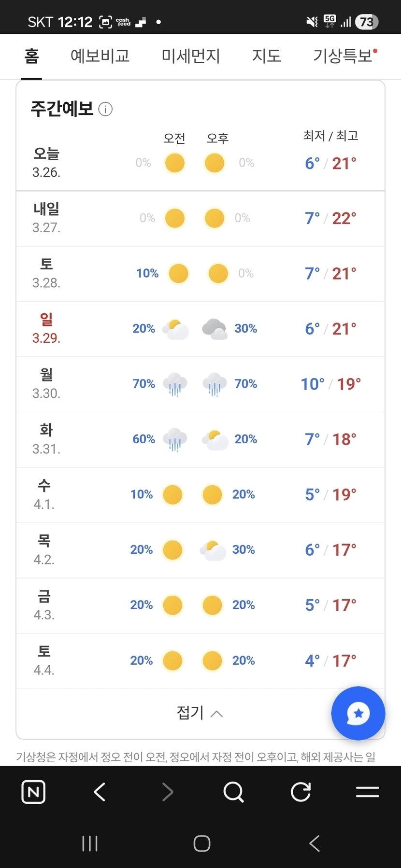
Task: Tap tomorrow's 3.27. forecast row
Action: tap(200, 218)
